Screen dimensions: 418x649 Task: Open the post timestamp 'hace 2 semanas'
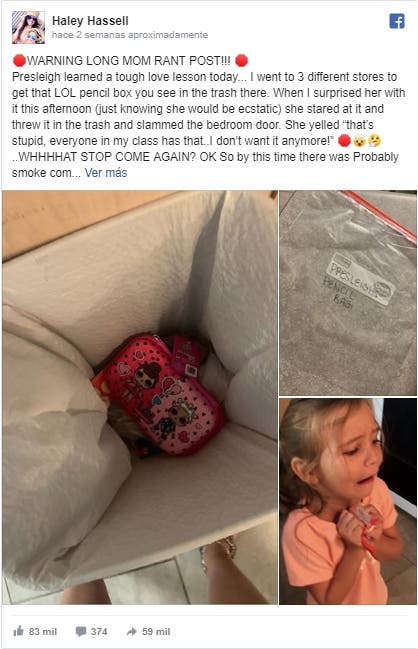[x=130, y=35]
